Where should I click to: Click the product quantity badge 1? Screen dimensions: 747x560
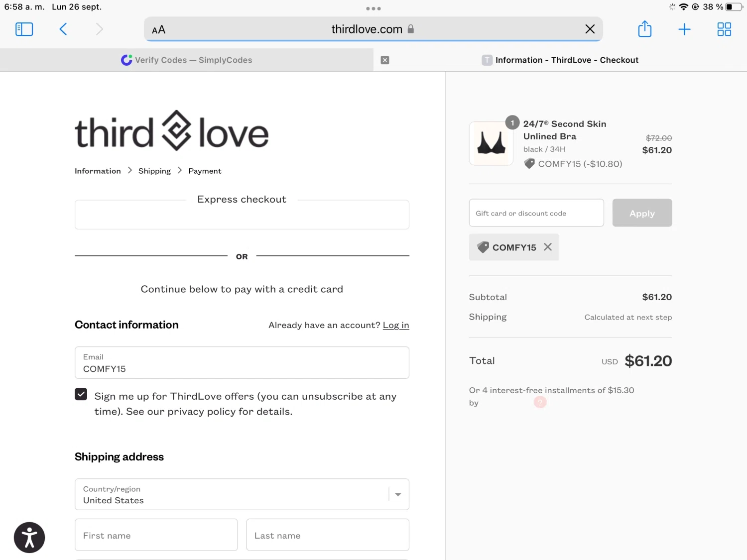(512, 122)
